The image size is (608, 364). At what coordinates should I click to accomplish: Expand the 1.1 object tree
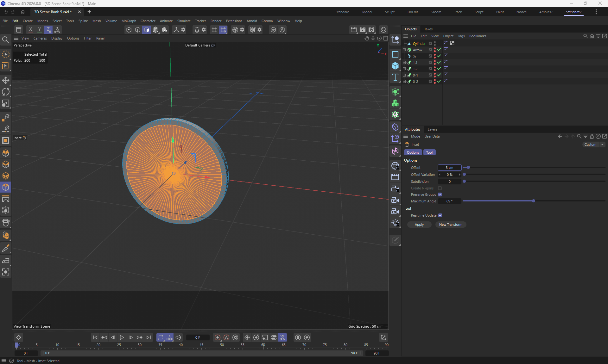pyautogui.click(x=404, y=62)
